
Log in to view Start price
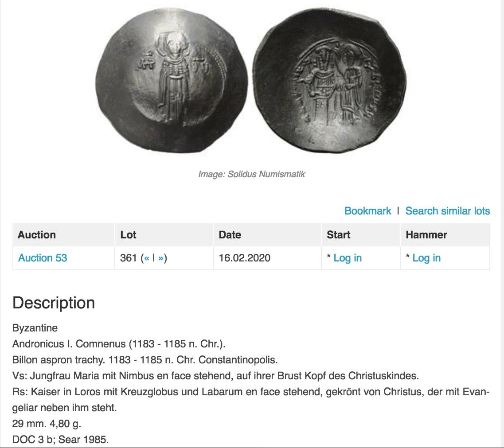tap(348, 258)
